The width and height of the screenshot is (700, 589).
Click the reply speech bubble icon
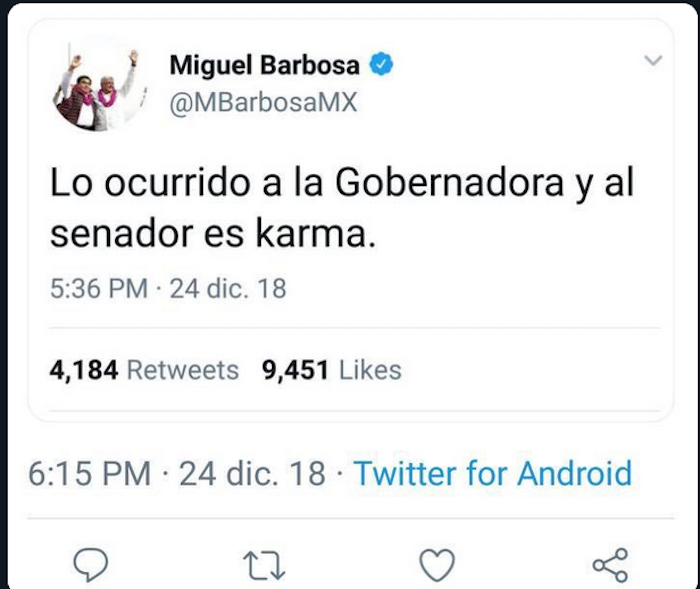91,564
